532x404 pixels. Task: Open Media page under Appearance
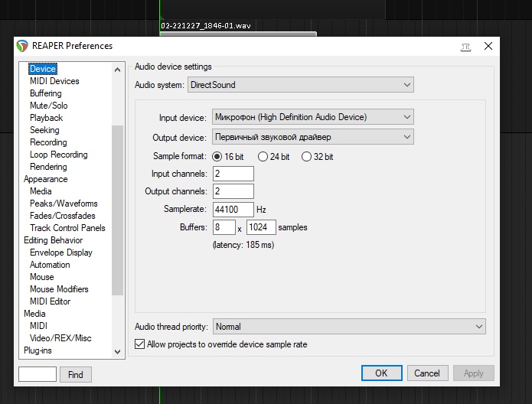pyautogui.click(x=41, y=191)
